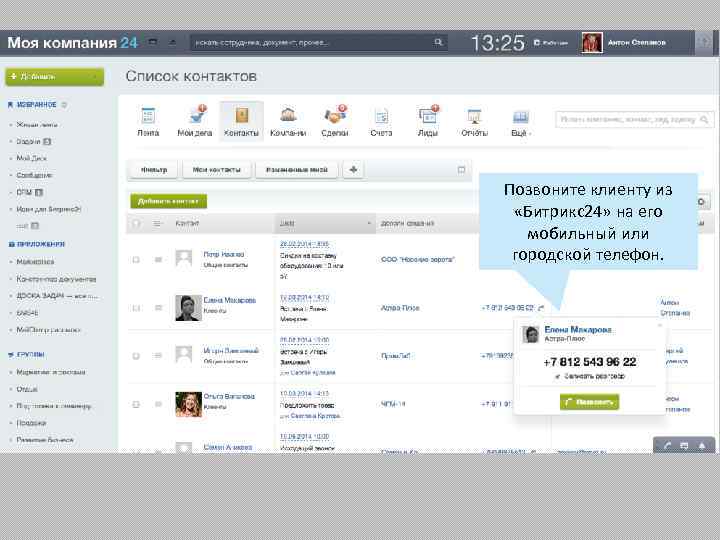Select the Фильтр tab

point(154,170)
